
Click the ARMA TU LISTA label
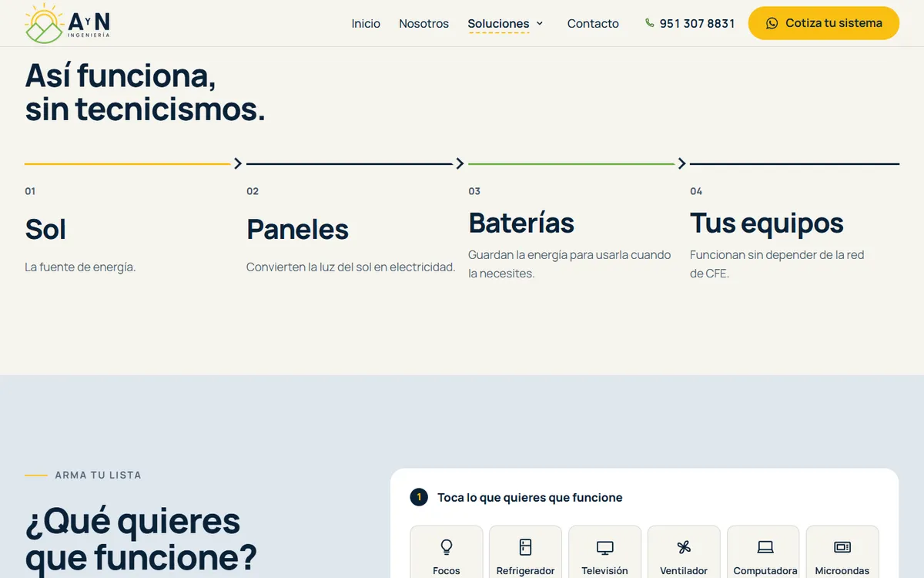(98, 476)
